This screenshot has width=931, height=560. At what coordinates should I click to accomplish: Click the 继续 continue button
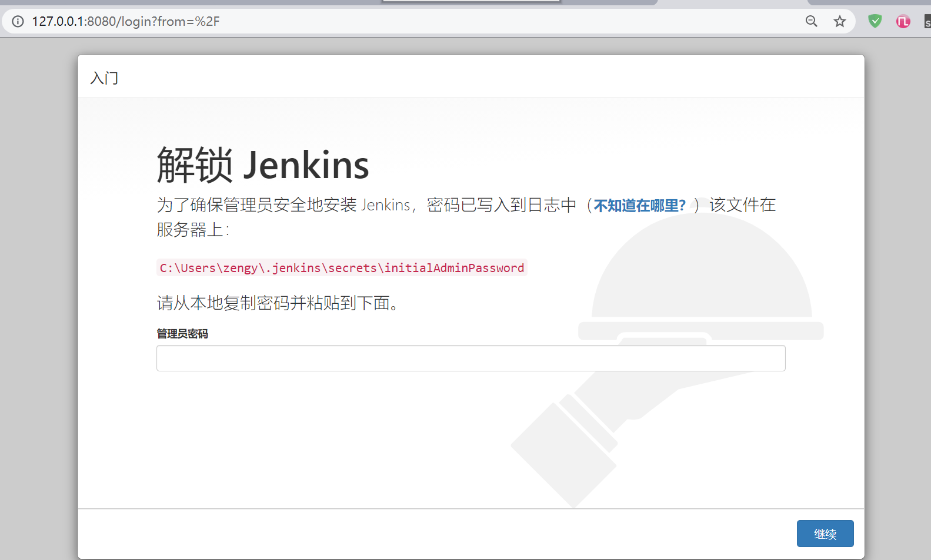coord(825,534)
